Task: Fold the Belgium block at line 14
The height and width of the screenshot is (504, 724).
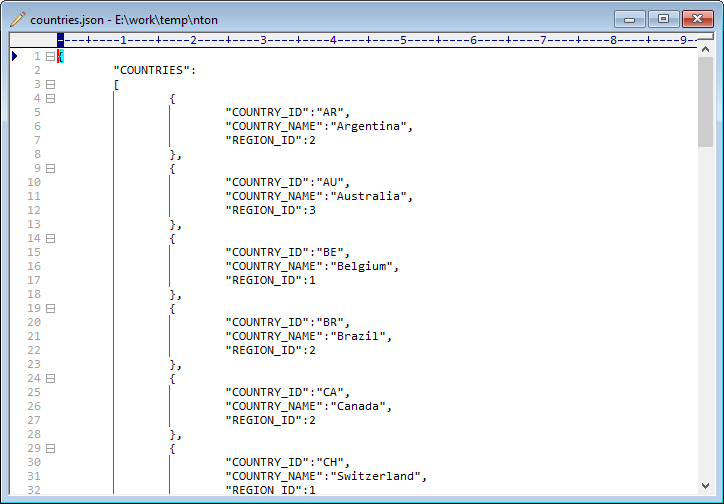Action: click(x=50, y=238)
